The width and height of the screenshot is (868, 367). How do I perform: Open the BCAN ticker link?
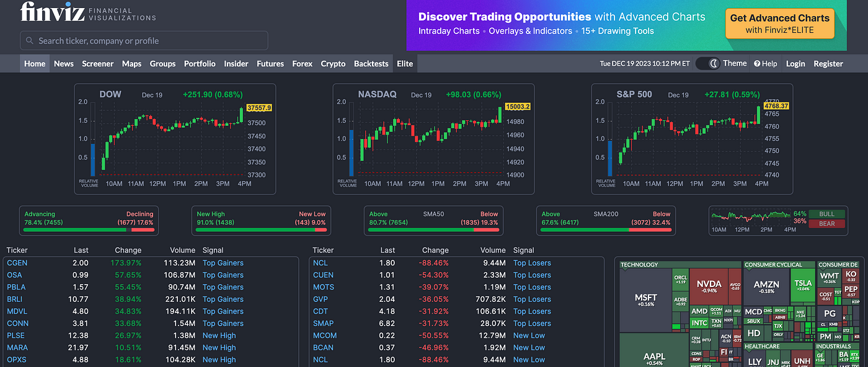click(x=323, y=347)
